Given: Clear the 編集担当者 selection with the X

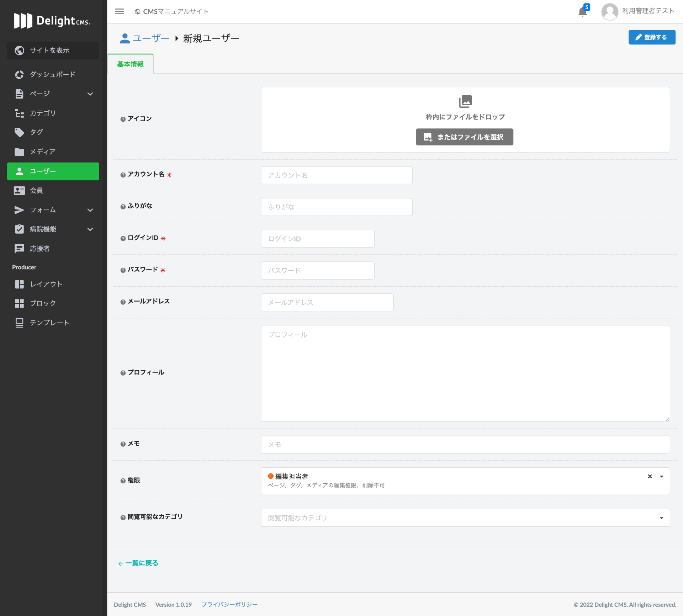Looking at the screenshot, I should [x=650, y=476].
